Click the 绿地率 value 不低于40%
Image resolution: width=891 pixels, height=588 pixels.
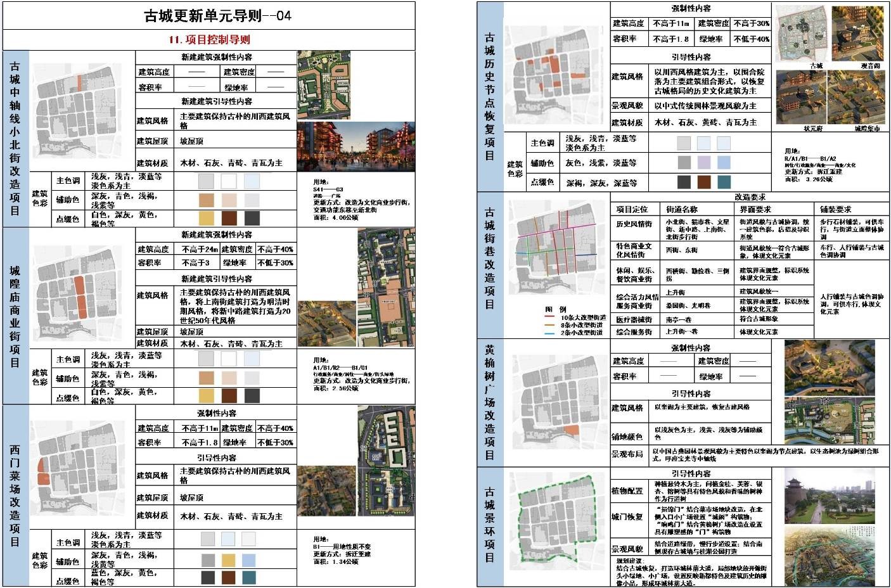click(x=752, y=39)
